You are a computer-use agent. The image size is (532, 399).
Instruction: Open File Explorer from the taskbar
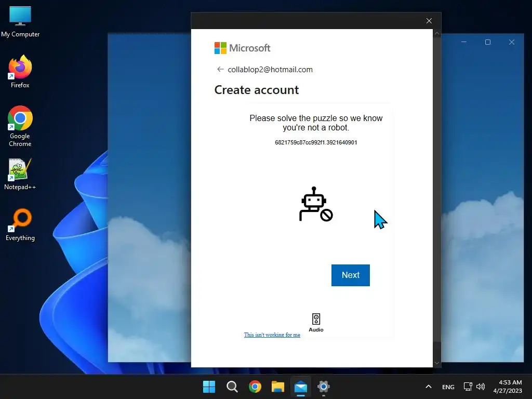tap(278, 387)
